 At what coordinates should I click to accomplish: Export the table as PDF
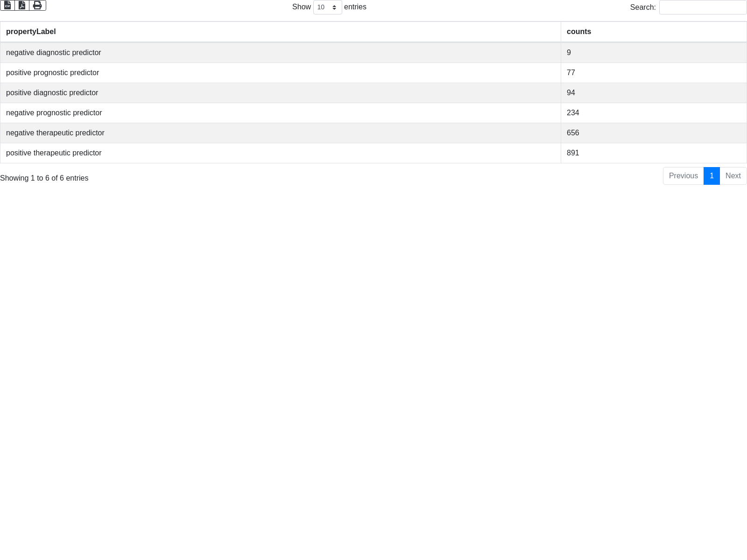[x=22, y=5]
